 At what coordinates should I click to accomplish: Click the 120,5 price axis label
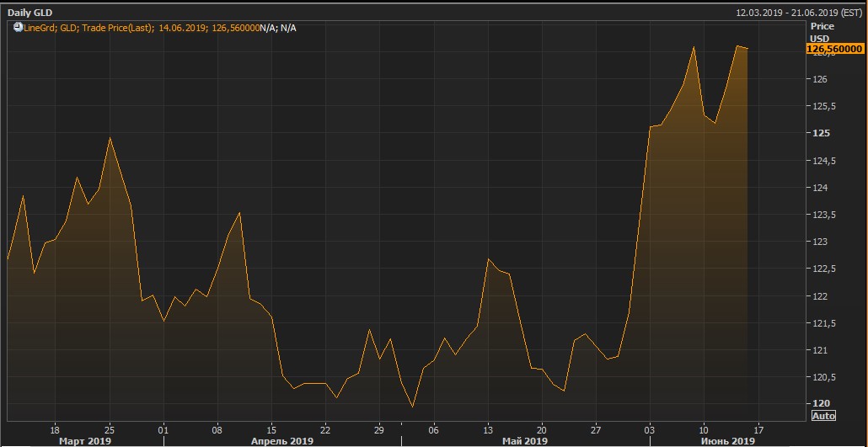coord(823,378)
